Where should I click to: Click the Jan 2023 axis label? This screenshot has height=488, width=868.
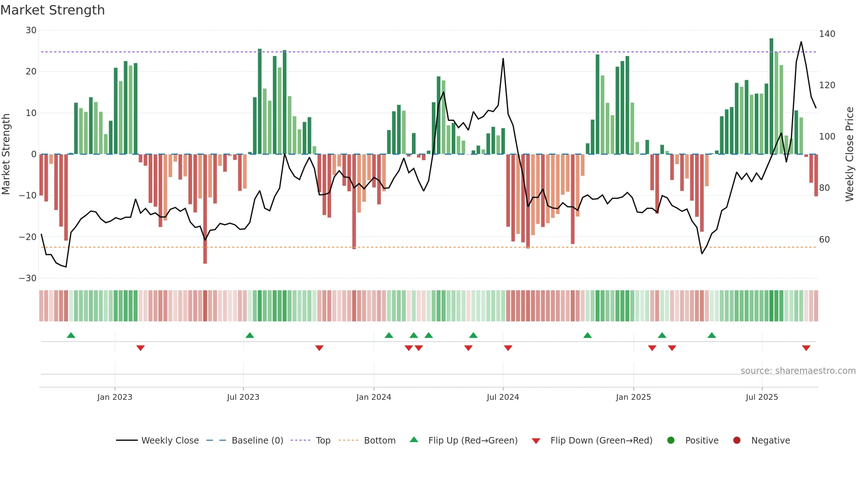click(x=115, y=397)
